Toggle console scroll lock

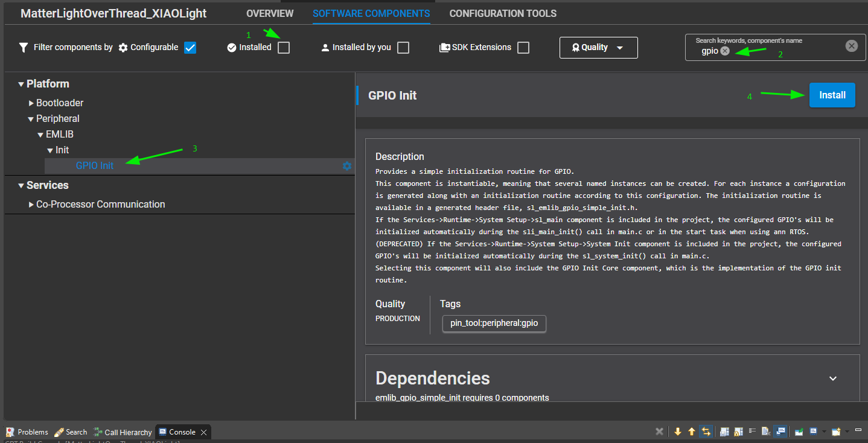pos(738,432)
